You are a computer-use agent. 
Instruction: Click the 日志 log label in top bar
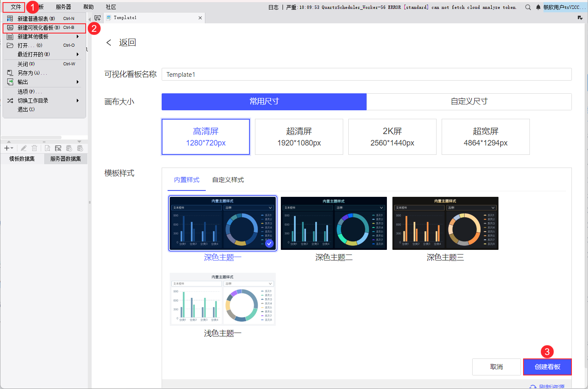point(274,7)
